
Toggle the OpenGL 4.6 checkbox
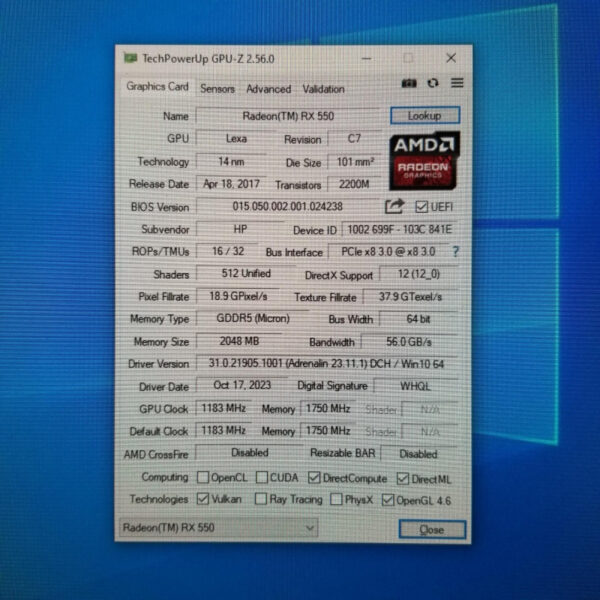[388, 500]
